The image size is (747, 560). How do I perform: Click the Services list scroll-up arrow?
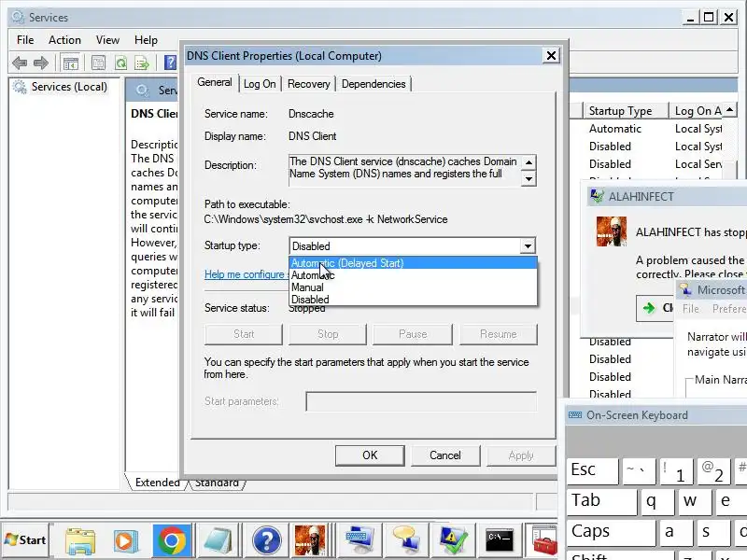pos(730,110)
